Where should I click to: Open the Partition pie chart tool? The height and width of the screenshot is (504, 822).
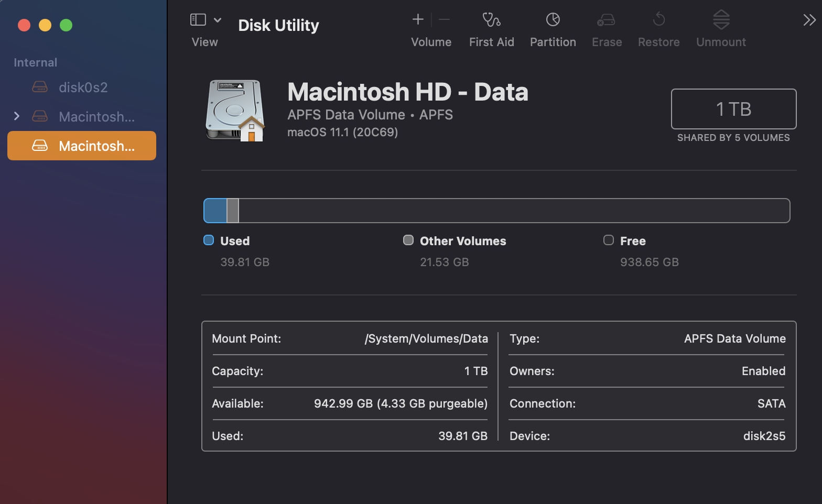tap(553, 20)
